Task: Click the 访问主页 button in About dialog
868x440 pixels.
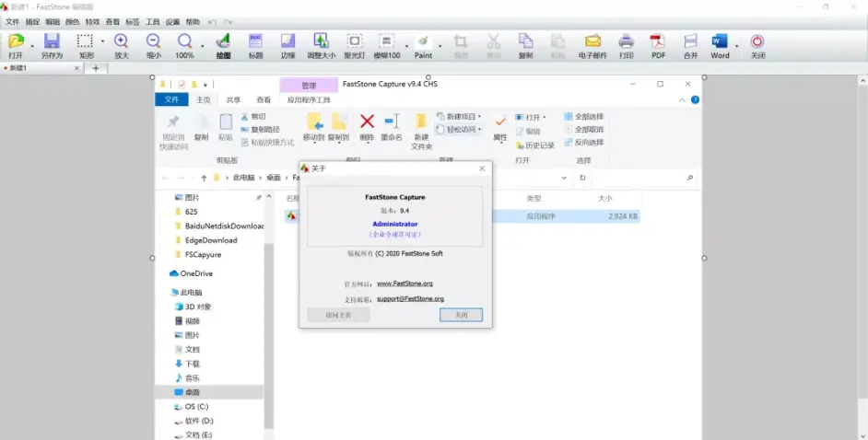Action: pyautogui.click(x=338, y=315)
